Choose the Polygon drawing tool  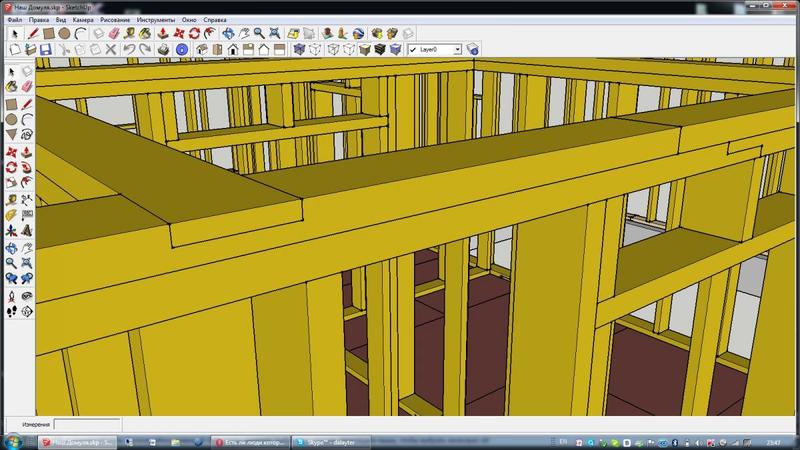pyautogui.click(x=13, y=135)
